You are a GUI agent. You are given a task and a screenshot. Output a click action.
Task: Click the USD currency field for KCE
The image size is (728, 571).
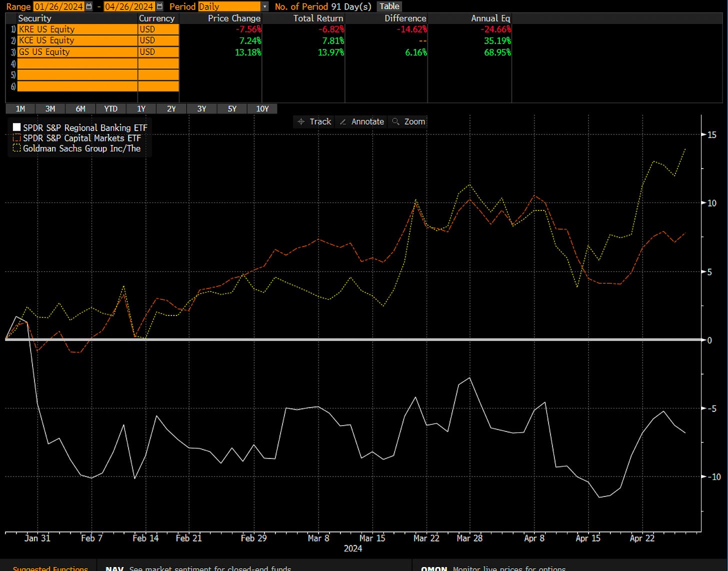point(158,40)
